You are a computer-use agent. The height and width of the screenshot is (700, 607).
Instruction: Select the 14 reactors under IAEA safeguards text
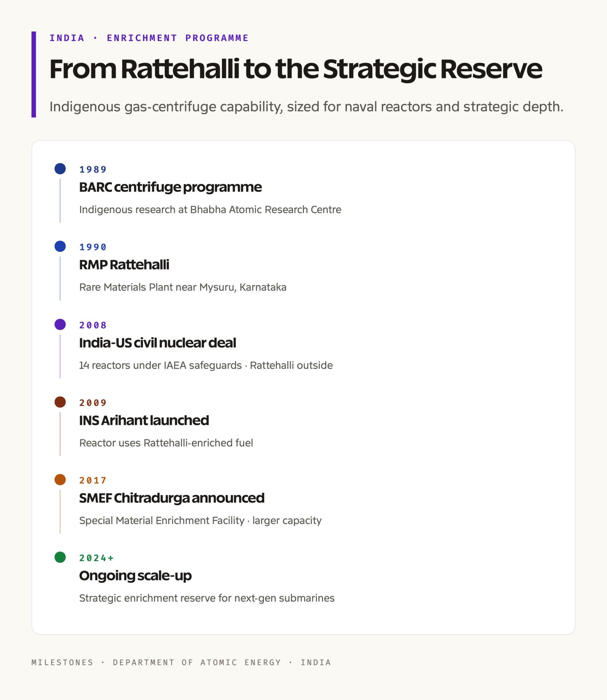pos(160,365)
